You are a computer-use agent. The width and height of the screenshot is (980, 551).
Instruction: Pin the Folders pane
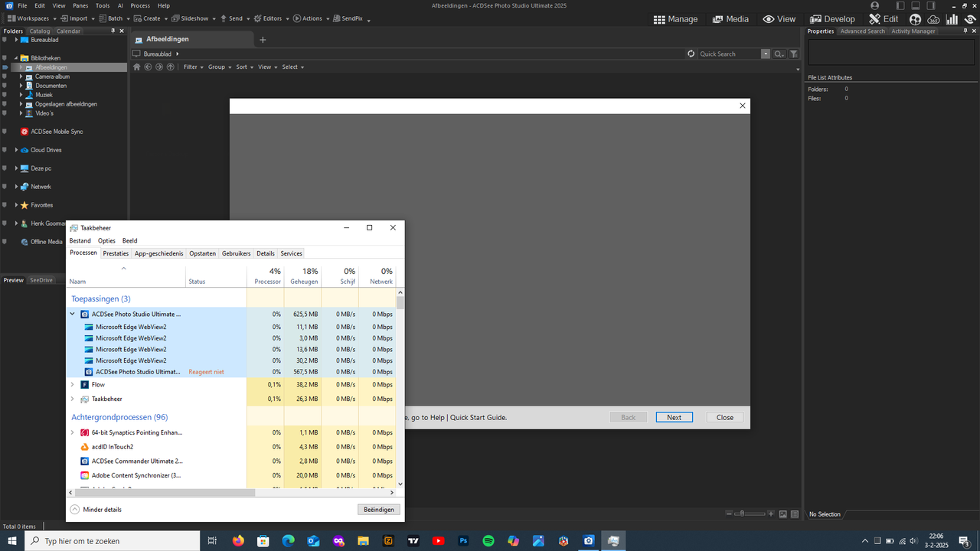113,31
